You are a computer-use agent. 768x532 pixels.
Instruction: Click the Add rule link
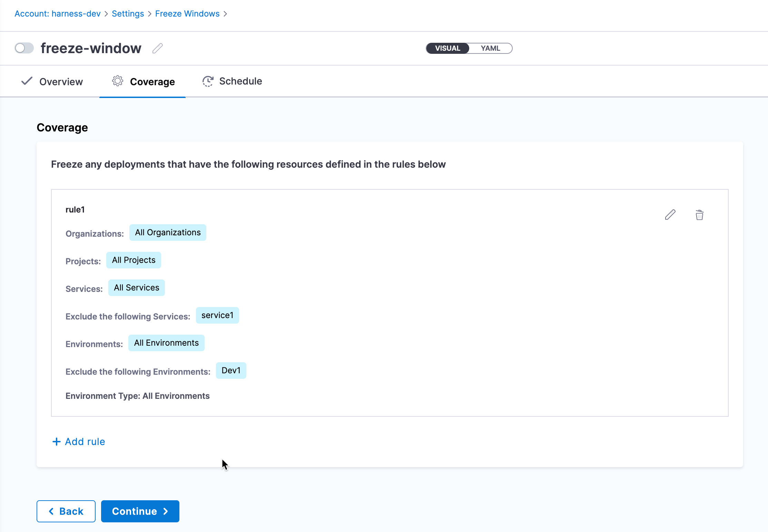[x=85, y=442]
